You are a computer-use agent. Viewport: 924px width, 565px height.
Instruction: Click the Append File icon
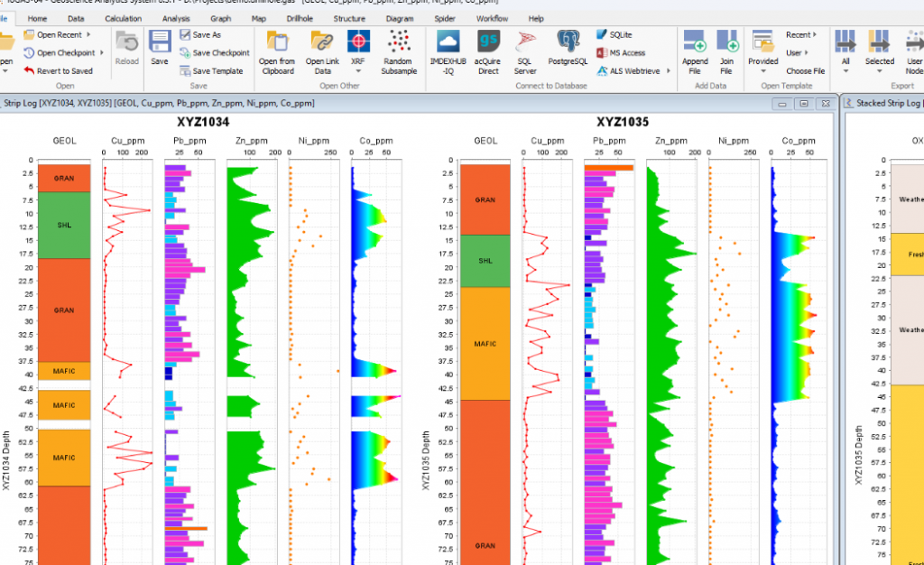pyautogui.click(x=695, y=42)
